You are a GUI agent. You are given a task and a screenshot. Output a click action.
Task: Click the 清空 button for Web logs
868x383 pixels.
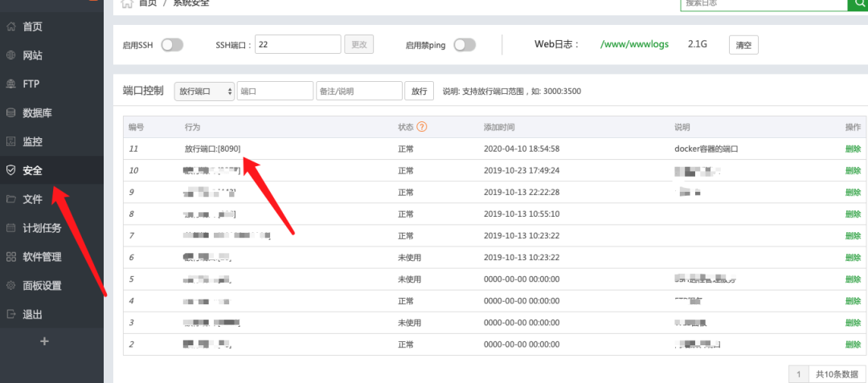743,45
